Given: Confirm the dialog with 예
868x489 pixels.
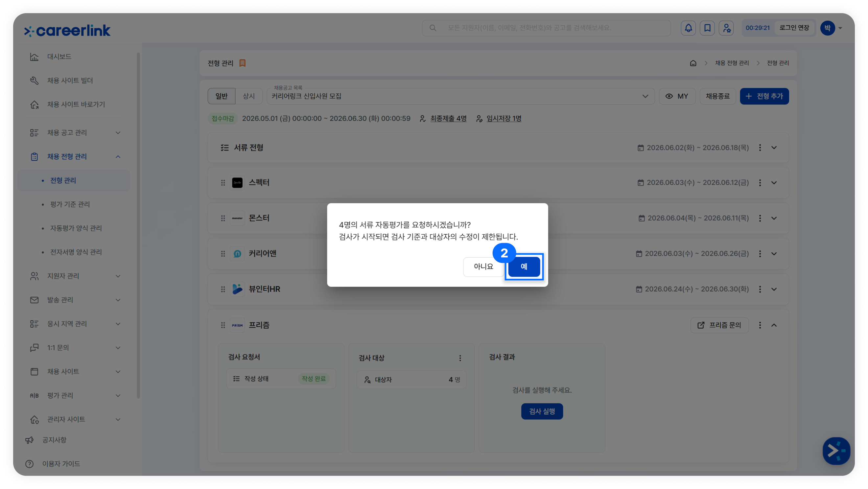Looking at the screenshot, I should (524, 267).
